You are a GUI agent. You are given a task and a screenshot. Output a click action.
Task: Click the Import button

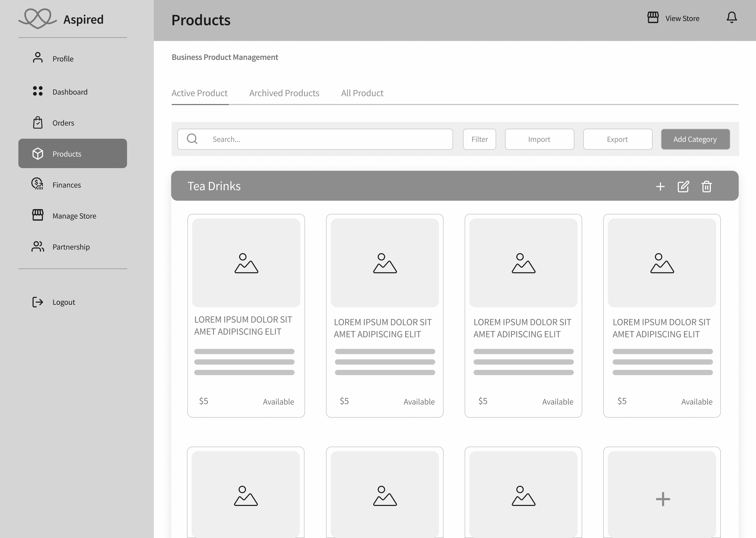539,139
